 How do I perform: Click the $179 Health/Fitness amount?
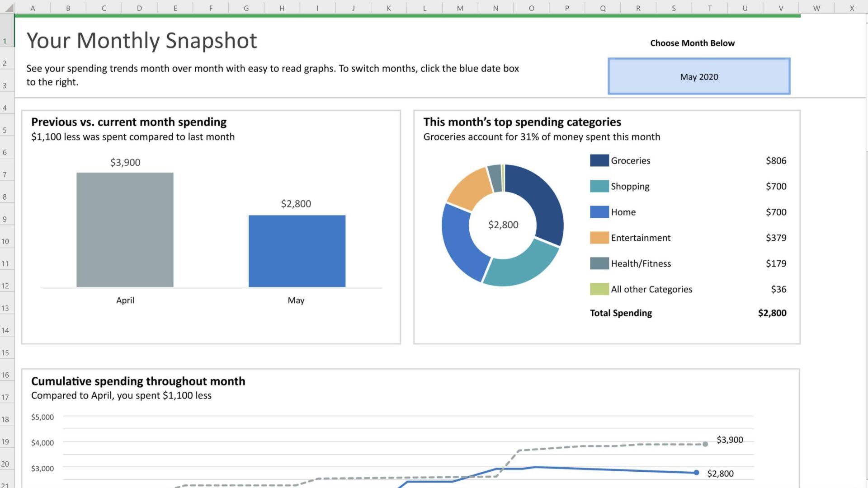point(776,263)
